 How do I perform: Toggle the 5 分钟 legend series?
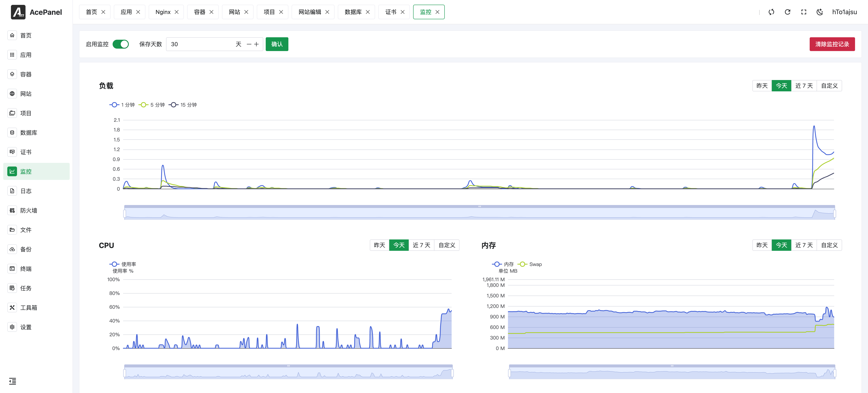point(152,105)
